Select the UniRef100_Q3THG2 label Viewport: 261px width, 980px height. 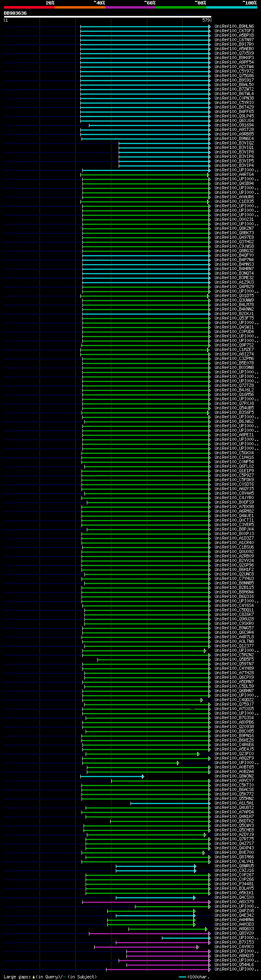click(x=234, y=242)
